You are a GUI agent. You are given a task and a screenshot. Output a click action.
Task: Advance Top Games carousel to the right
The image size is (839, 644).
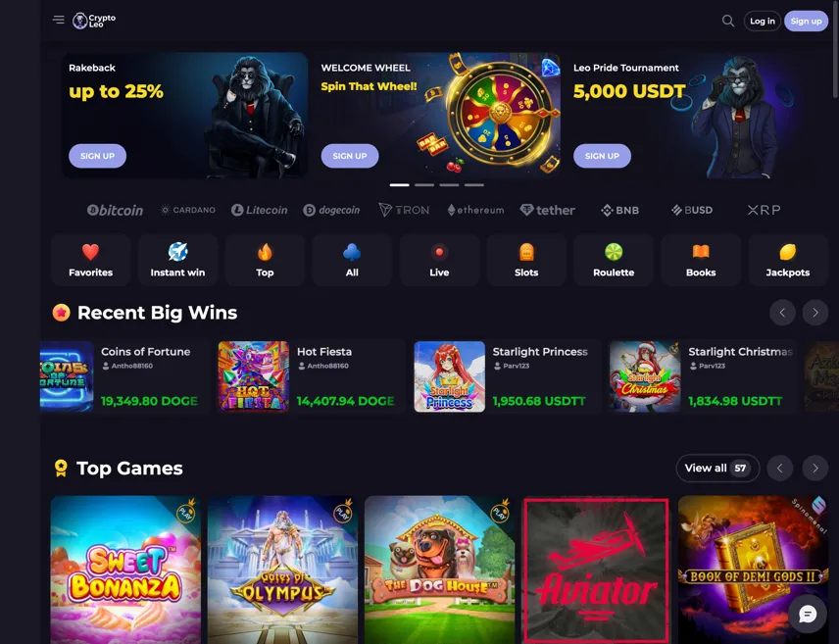pos(814,469)
